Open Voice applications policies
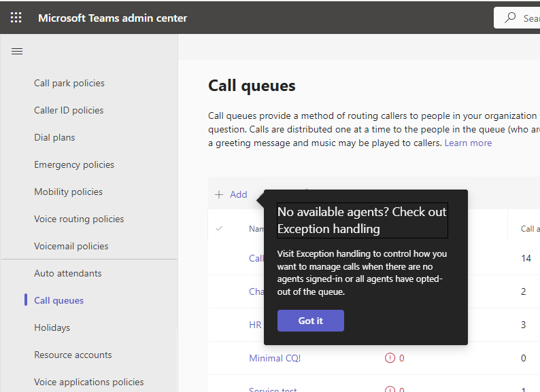540x392 pixels. tap(89, 382)
